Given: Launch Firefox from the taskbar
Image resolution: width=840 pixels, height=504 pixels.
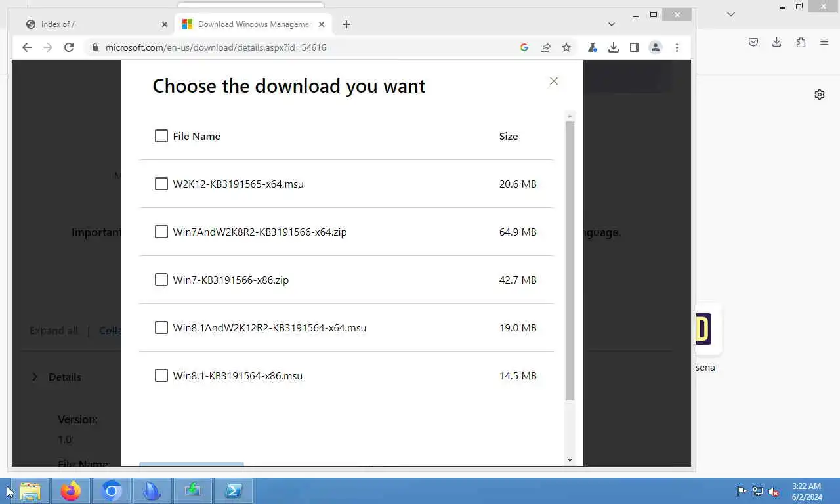Looking at the screenshot, I should (71, 491).
